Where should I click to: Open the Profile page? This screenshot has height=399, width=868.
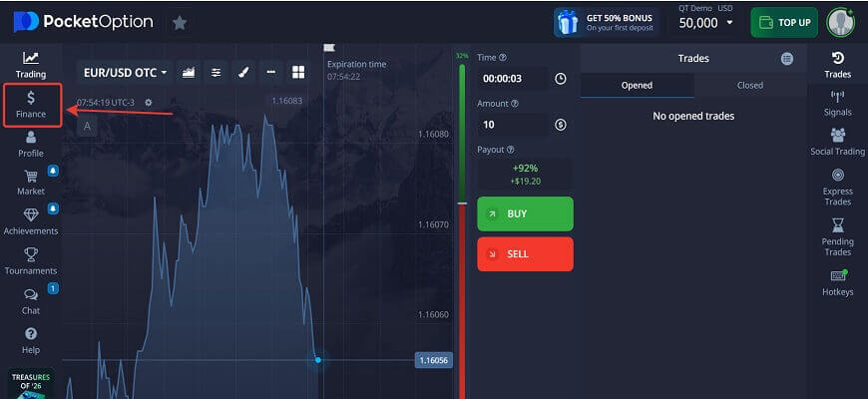point(31,144)
